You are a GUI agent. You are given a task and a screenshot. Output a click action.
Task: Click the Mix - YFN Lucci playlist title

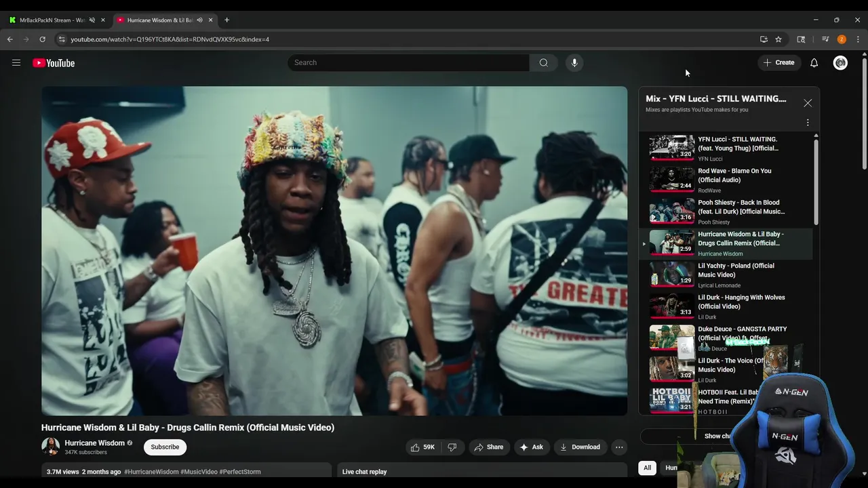pyautogui.click(x=716, y=99)
